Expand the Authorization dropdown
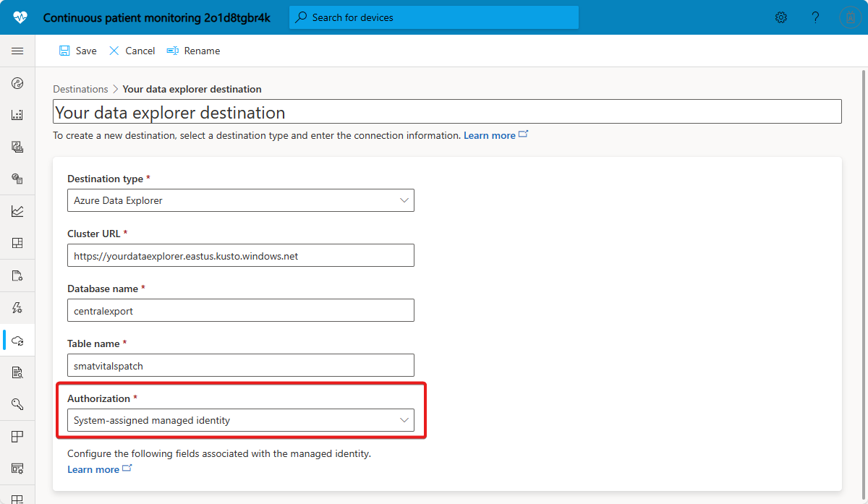Screen dimensions: 868x504 coord(241,420)
